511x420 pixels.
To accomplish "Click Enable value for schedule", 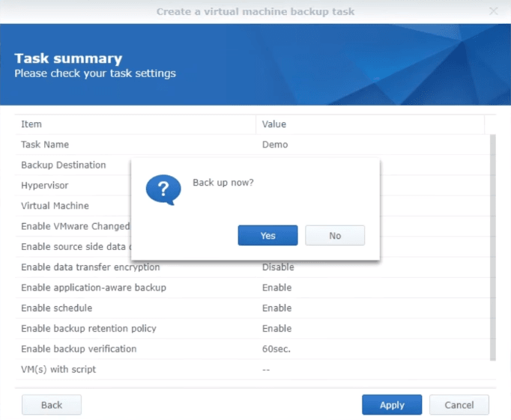I will point(276,308).
